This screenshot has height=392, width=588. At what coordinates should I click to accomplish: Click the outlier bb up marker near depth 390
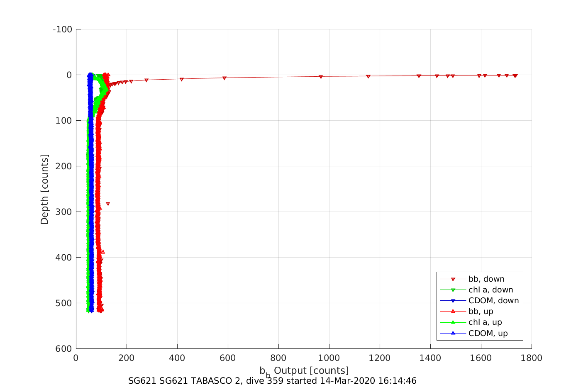[x=103, y=252]
